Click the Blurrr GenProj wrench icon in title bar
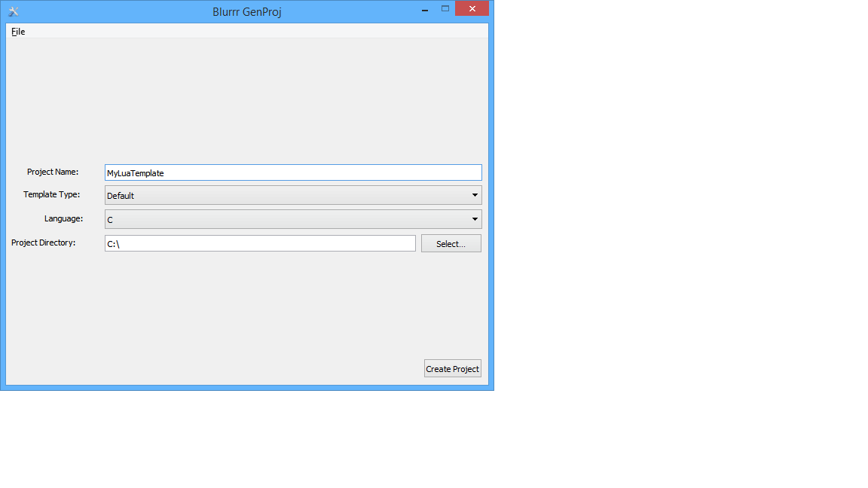This screenshot has width=868, height=488. click(x=13, y=11)
